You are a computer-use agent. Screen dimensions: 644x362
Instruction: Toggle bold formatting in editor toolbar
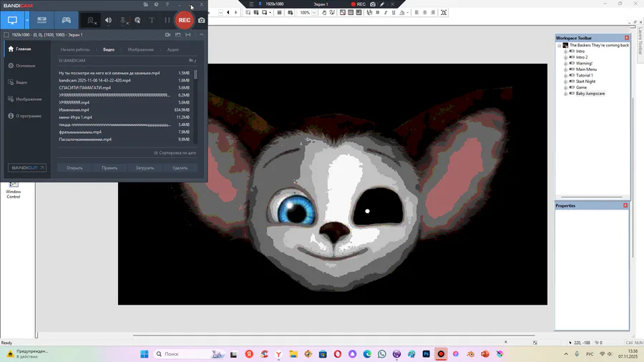point(378,13)
